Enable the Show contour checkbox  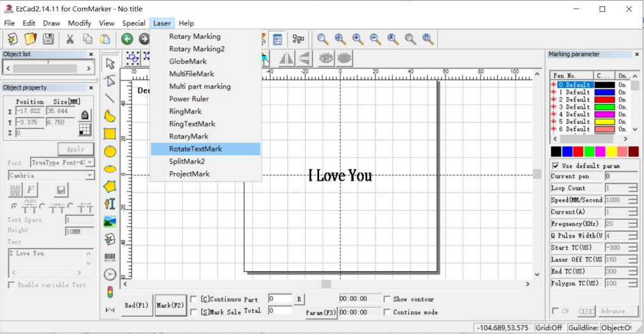pyautogui.click(x=387, y=299)
